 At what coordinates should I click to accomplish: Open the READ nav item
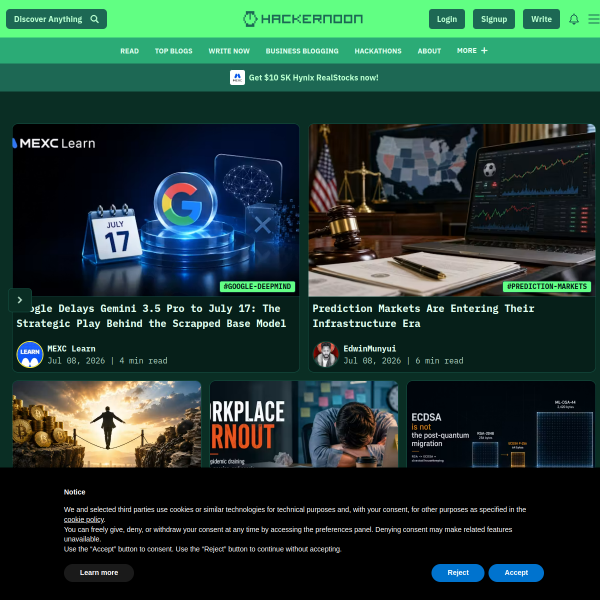129,51
